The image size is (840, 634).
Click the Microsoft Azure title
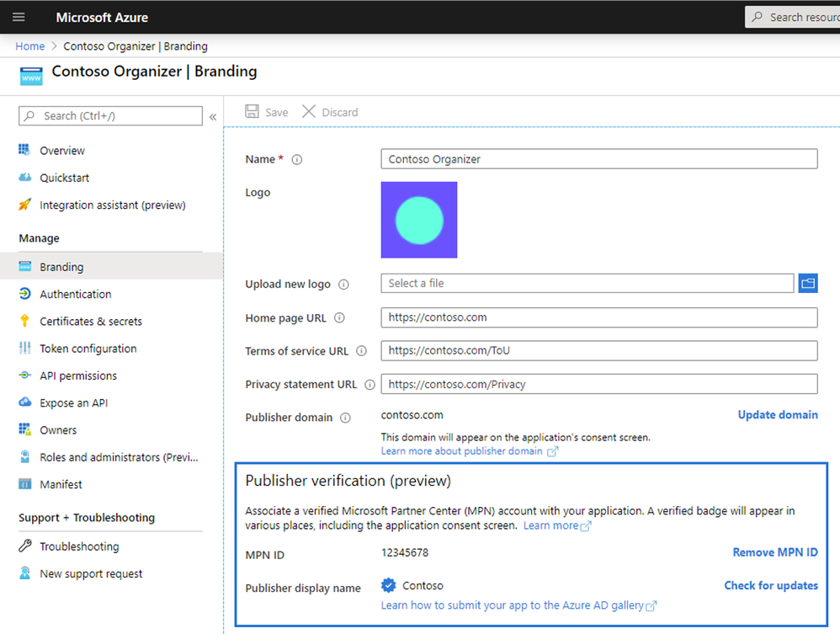point(102,18)
